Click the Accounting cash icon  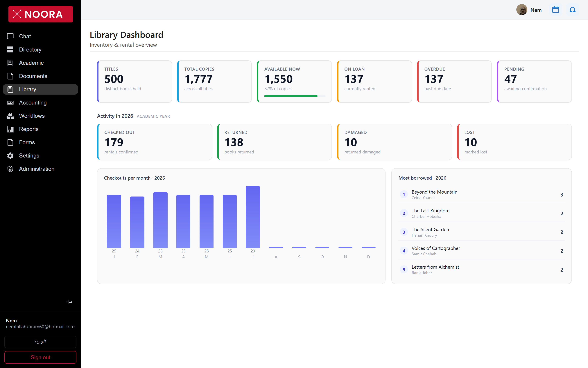pyautogui.click(x=10, y=103)
